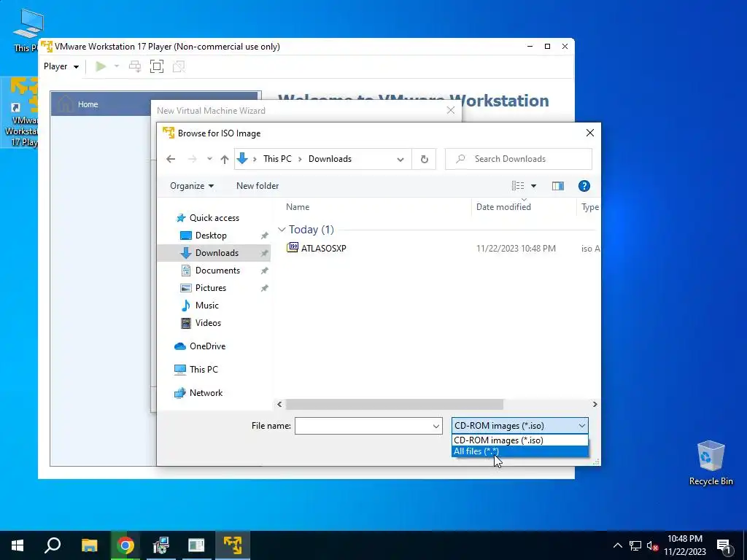The image size is (747, 560).
Task: Enter full screen mode in VMware
Action: (156, 66)
